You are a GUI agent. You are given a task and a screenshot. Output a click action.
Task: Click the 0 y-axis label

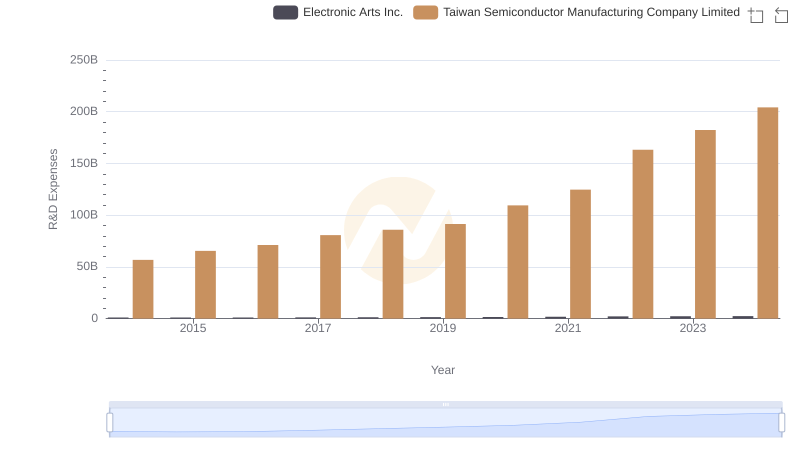click(94, 318)
